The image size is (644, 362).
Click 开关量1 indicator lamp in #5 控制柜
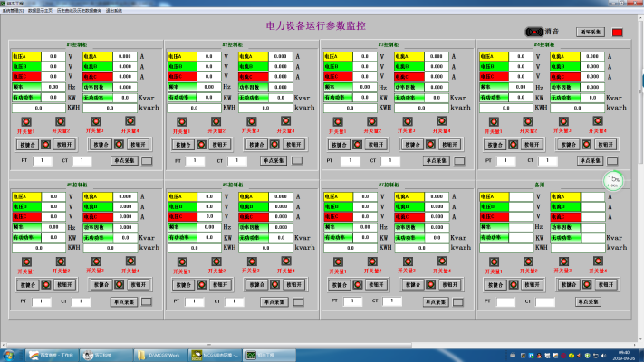point(26,261)
